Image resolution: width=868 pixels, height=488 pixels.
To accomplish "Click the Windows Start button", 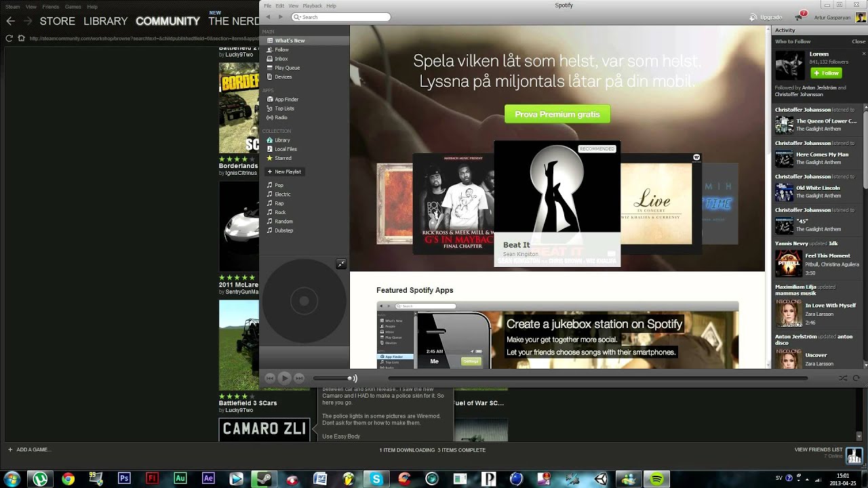I will coord(12,479).
